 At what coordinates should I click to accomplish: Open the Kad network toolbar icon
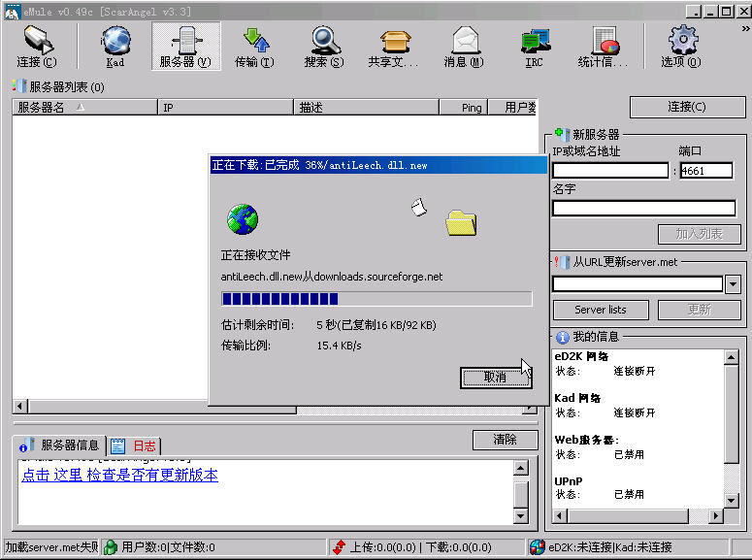coord(115,47)
